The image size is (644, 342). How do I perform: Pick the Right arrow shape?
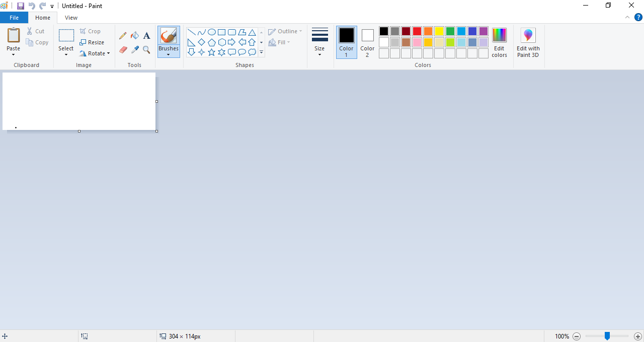(232, 42)
